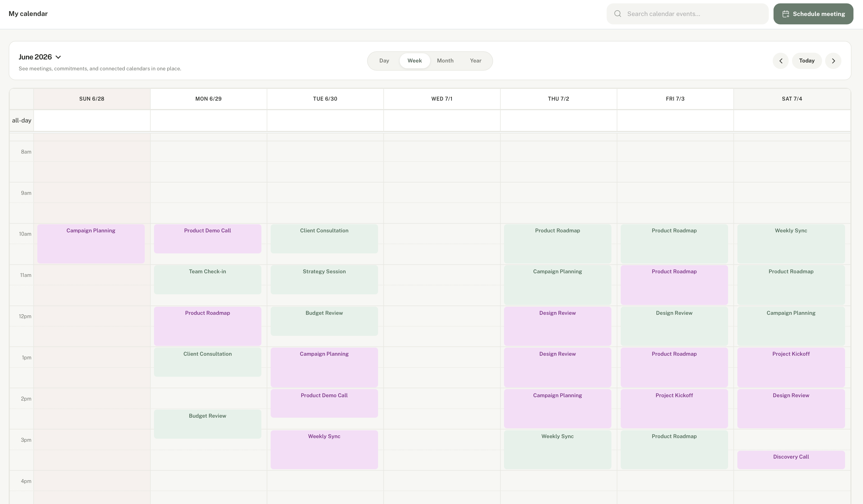Open Monday's Team Check-in event

point(208,279)
